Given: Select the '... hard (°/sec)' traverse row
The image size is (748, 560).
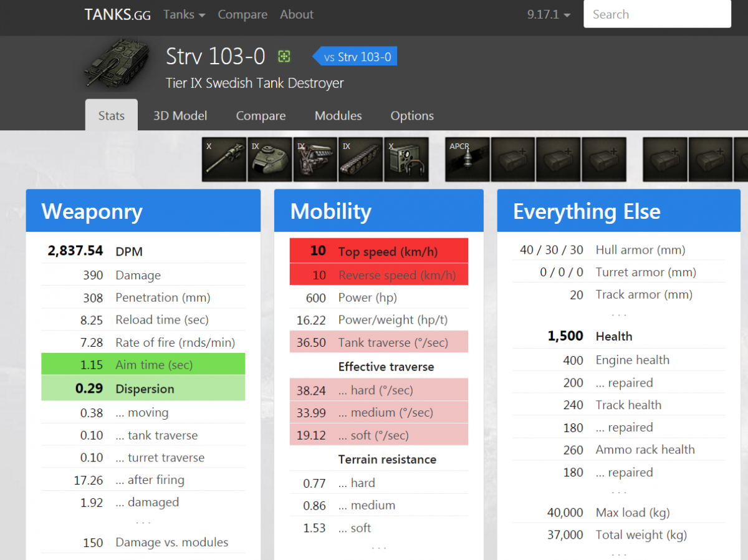Looking at the screenshot, I should pyautogui.click(x=379, y=390).
